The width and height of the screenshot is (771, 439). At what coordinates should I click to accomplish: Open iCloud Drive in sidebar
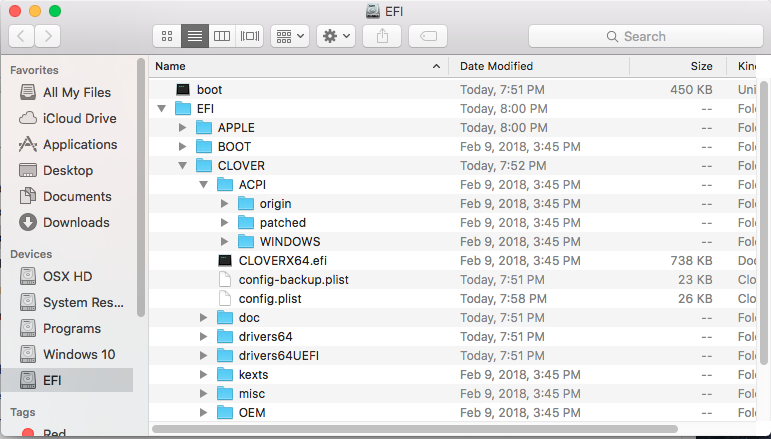(67, 118)
